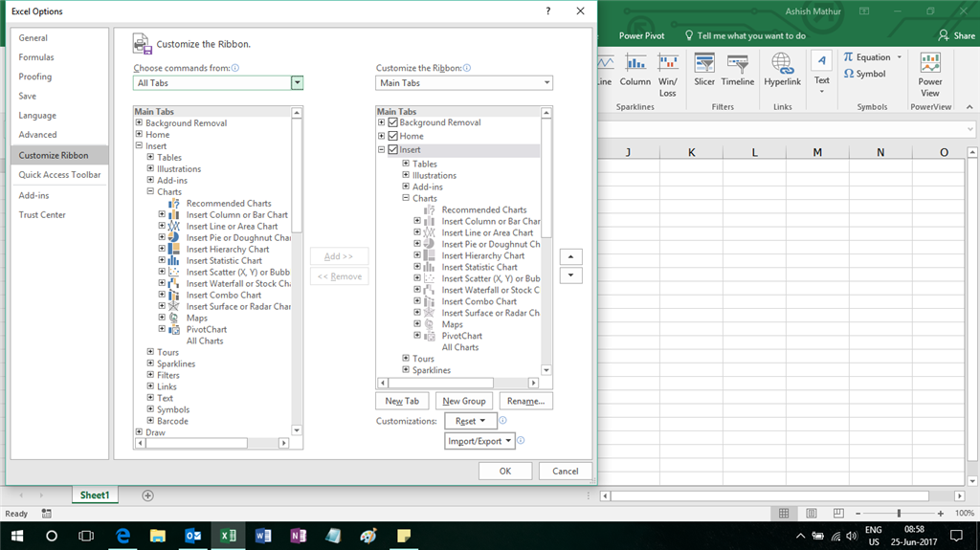980x550 pixels.
Task: Click the New Group button
Action: pyautogui.click(x=464, y=401)
